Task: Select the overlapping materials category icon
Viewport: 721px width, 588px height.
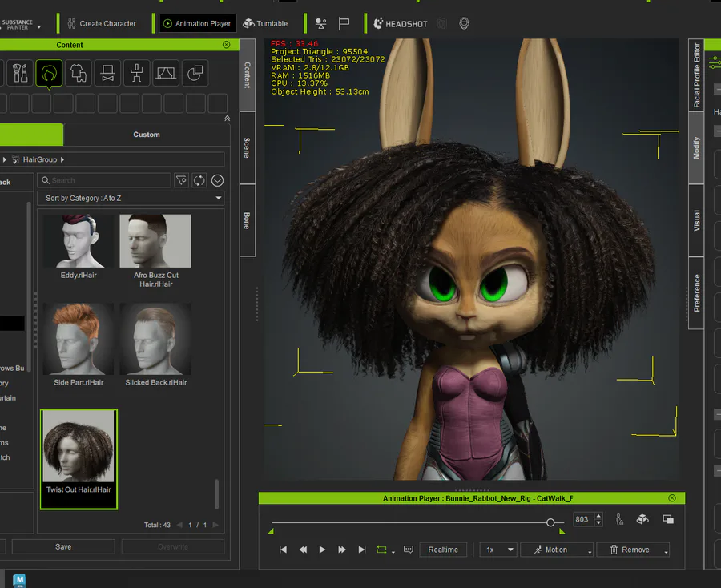Action: [195, 73]
